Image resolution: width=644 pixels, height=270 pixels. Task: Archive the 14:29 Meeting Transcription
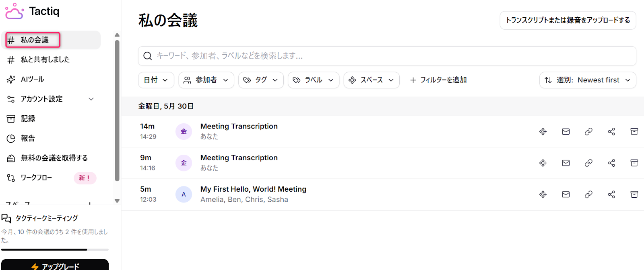coord(634,132)
